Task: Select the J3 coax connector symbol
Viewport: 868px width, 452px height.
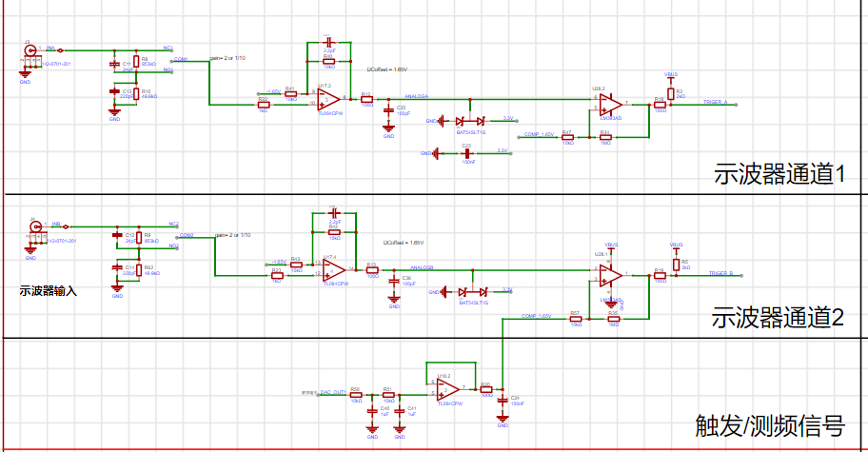Action: (x=31, y=50)
